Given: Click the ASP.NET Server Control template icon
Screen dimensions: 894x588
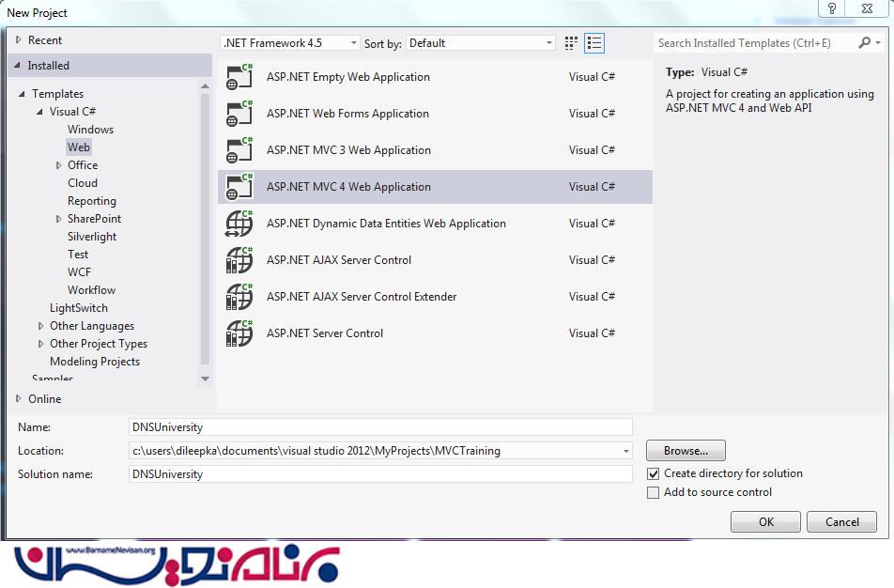Looking at the screenshot, I should click(239, 334).
